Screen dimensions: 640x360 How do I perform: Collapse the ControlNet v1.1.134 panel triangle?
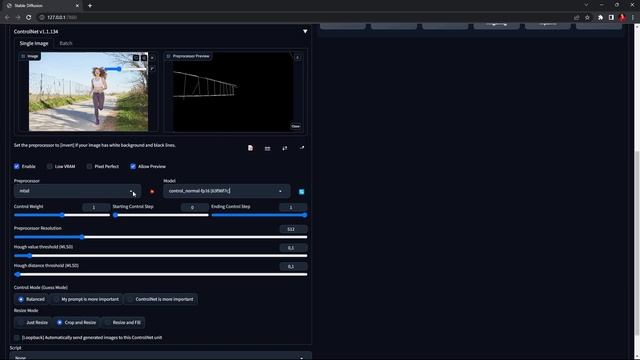(305, 31)
